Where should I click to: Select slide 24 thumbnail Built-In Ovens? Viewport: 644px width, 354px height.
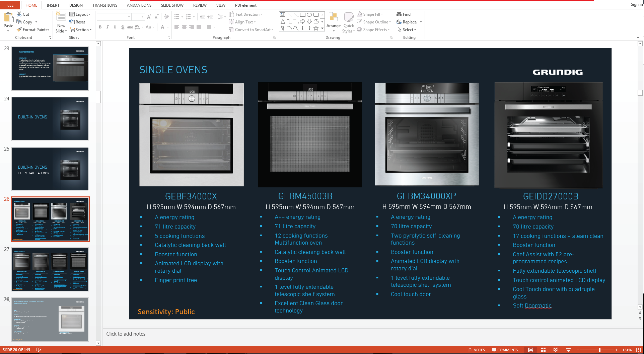[50, 119]
